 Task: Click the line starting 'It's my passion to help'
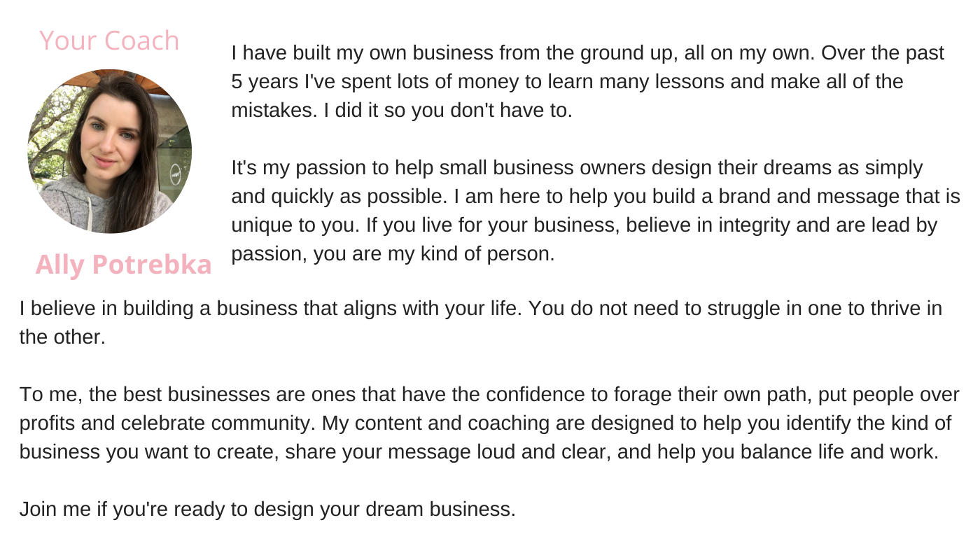577,168
